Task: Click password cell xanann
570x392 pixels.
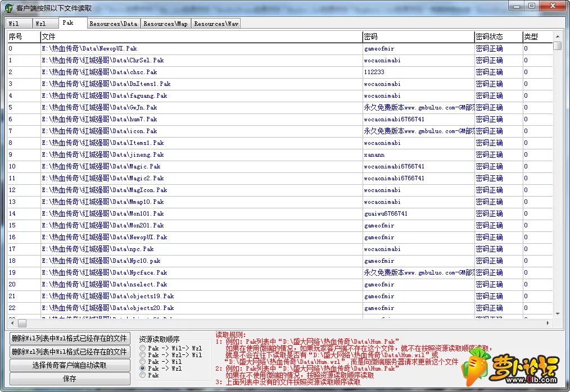Action: [x=418, y=155]
